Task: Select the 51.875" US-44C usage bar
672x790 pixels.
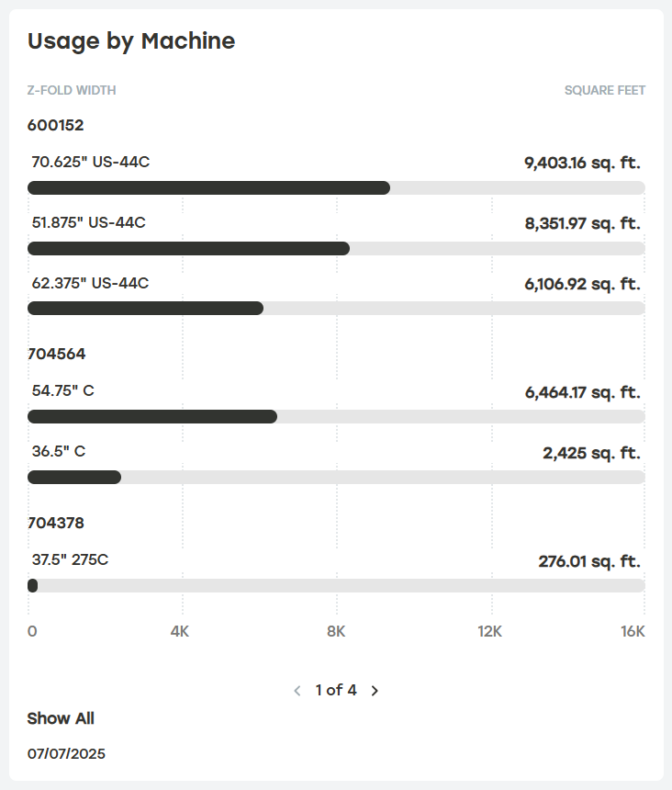Action: [189, 248]
